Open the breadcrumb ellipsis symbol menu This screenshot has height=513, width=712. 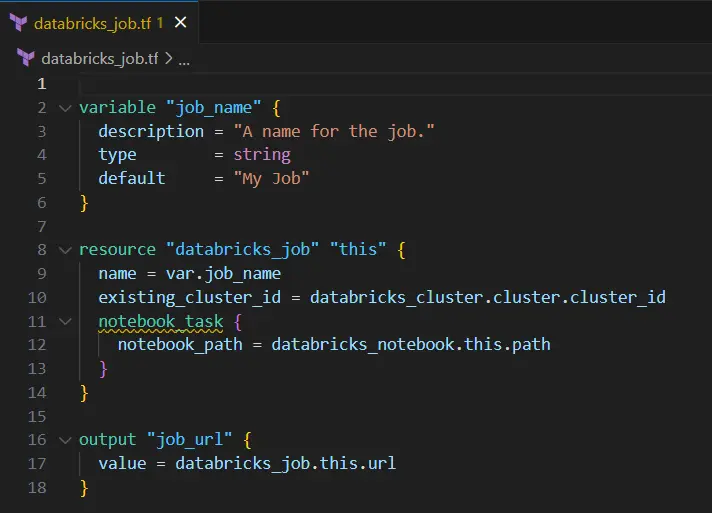pyautogui.click(x=184, y=60)
